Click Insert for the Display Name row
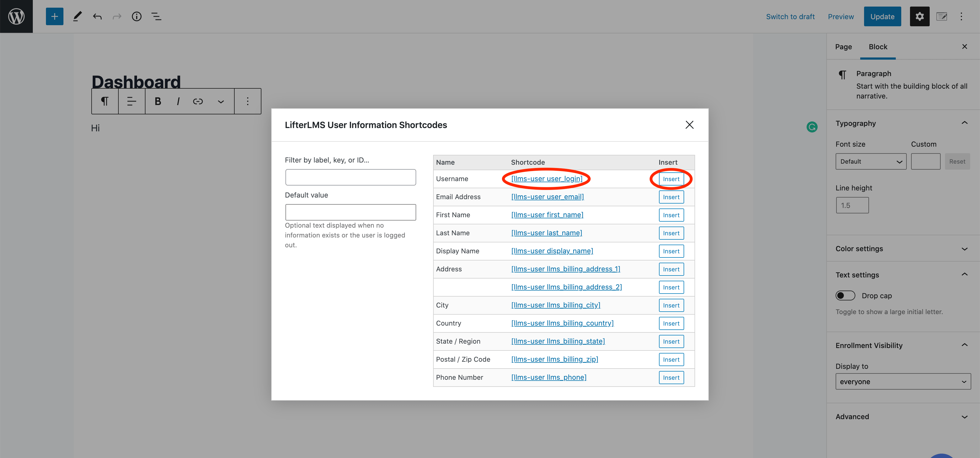This screenshot has height=458, width=980. click(671, 251)
